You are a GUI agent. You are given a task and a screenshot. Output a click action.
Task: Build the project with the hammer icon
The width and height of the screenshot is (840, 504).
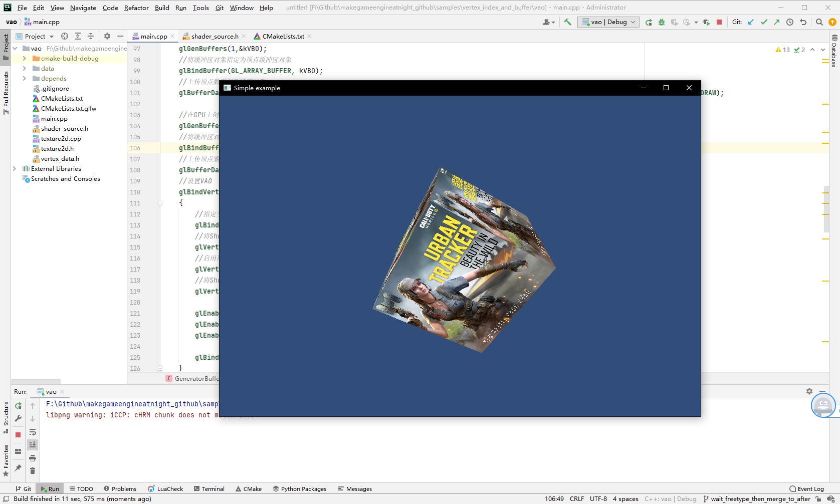click(x=567, y=22)
